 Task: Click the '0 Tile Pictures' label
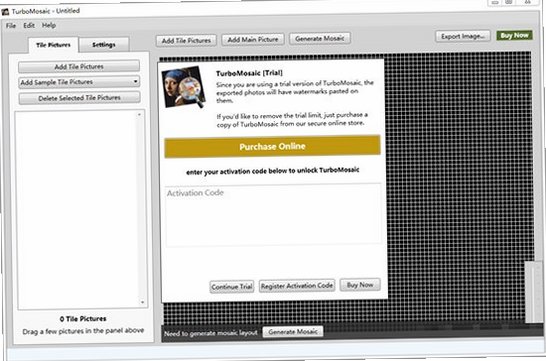tap(83, 319)
